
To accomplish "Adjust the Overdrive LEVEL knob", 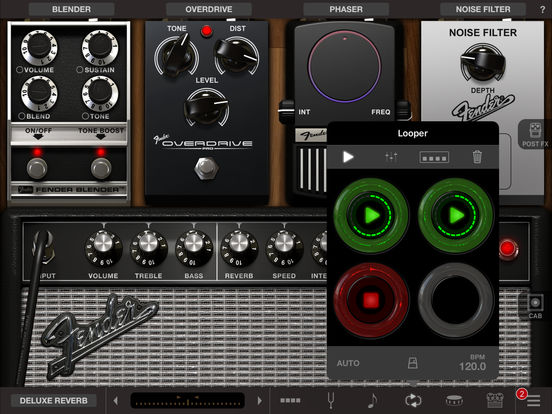I will point(207,107).
